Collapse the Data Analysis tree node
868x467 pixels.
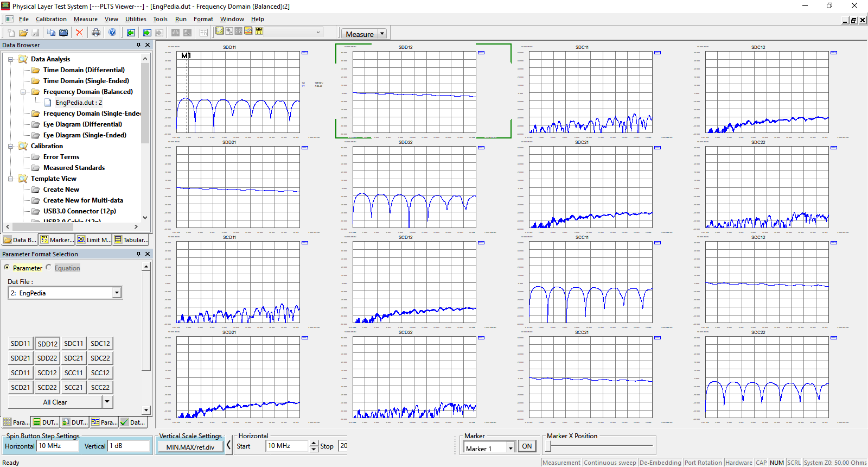click(x=10, y=59)
